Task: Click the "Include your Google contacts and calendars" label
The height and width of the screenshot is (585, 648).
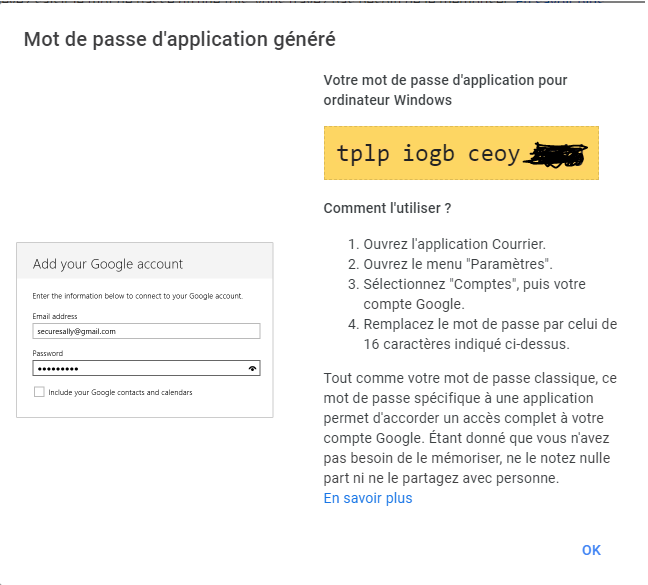Action: 120,392
